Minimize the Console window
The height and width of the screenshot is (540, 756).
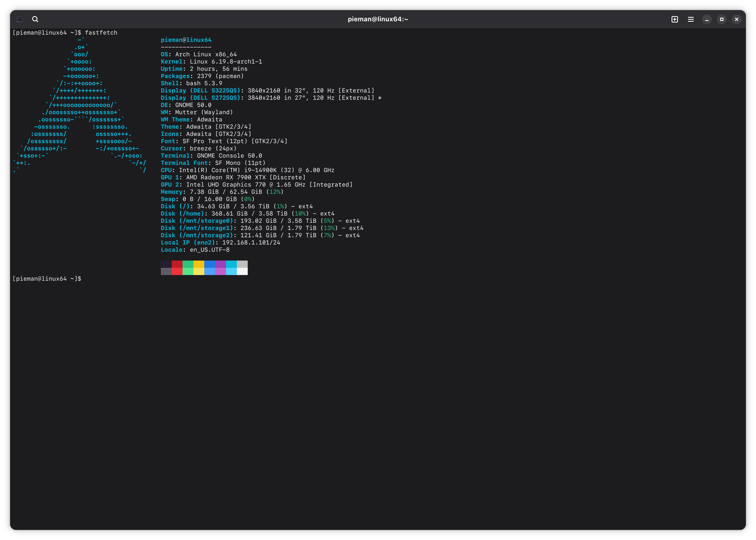pos(707,19)
